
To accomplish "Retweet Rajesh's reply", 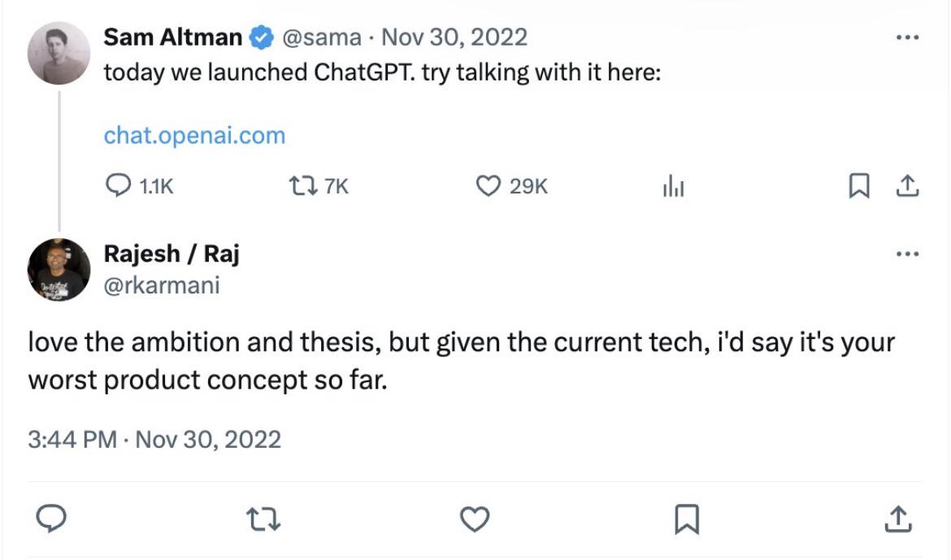I will pyautogui.click(x=264, y=519).
